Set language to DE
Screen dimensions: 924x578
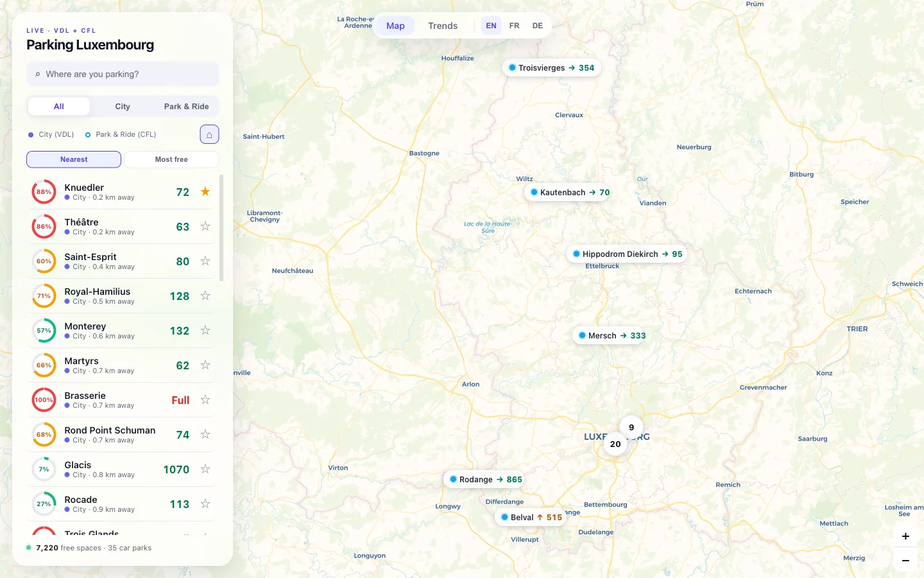point(537,26)
